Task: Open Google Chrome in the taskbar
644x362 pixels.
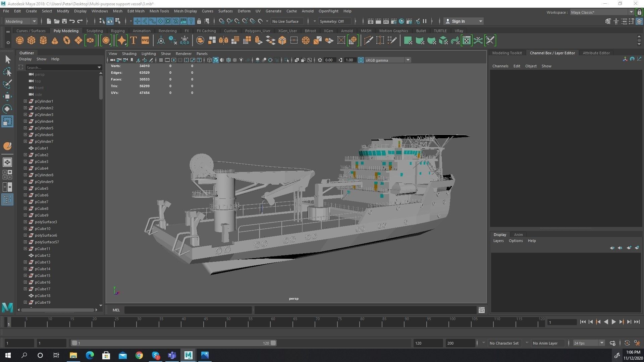Action: pos(139,355)
